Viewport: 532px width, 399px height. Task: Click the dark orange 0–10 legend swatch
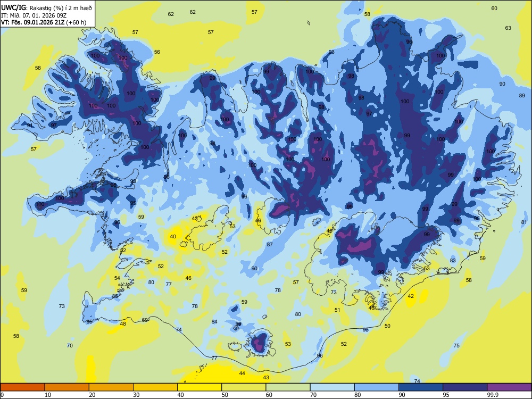click(22, 387)
